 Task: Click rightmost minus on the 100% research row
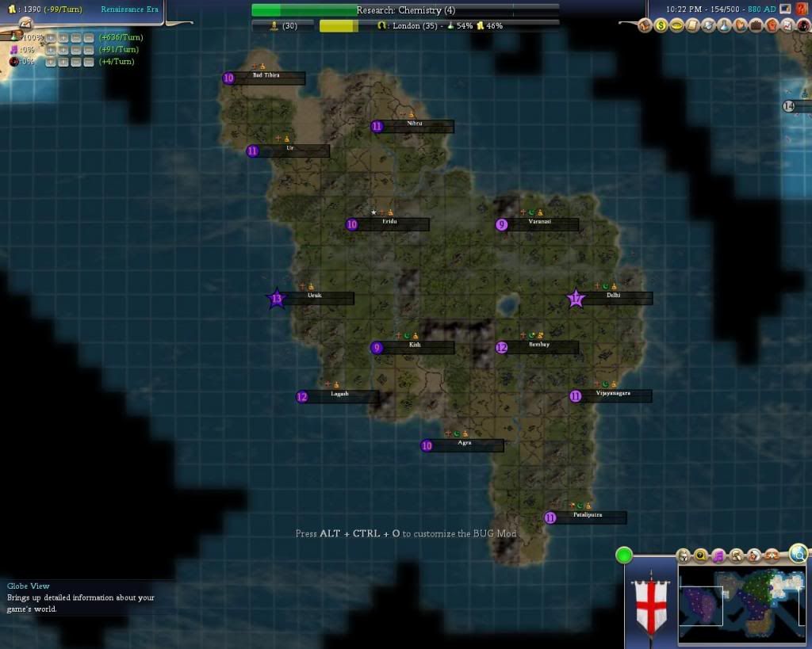point(89,38)
